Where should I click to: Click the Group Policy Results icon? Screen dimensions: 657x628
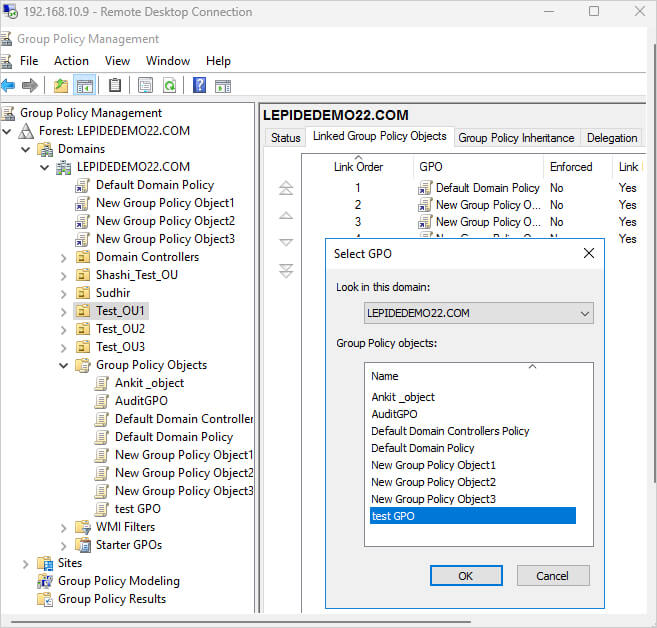[x=45, y=599]
